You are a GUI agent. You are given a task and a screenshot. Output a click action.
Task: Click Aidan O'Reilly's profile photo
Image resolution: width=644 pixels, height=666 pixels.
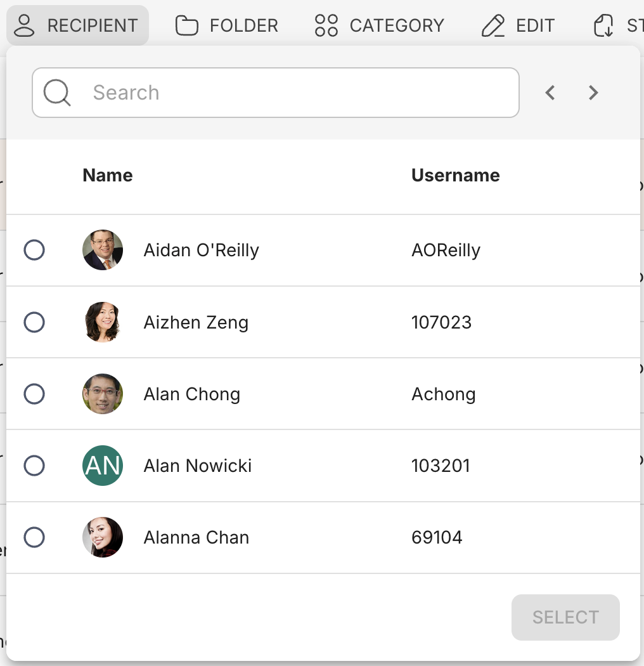pos(103,250)
